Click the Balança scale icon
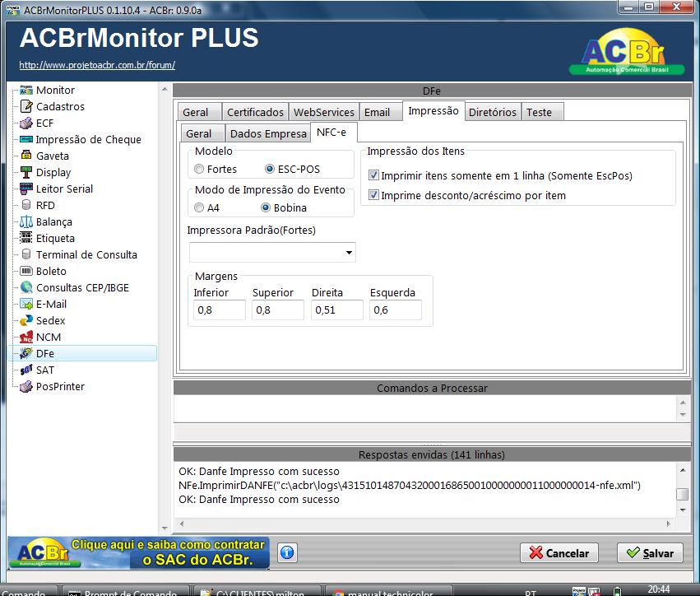This screenshot has width=700, height=596. pos(26,221)
